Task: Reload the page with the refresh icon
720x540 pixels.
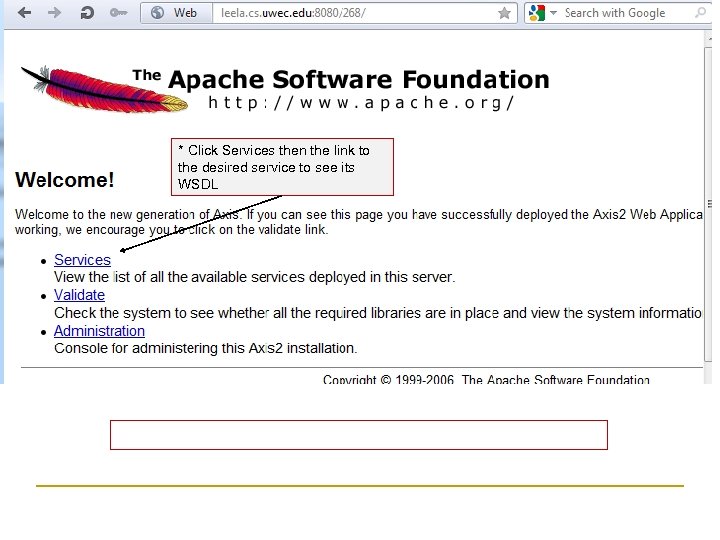Action: point(86,13)
